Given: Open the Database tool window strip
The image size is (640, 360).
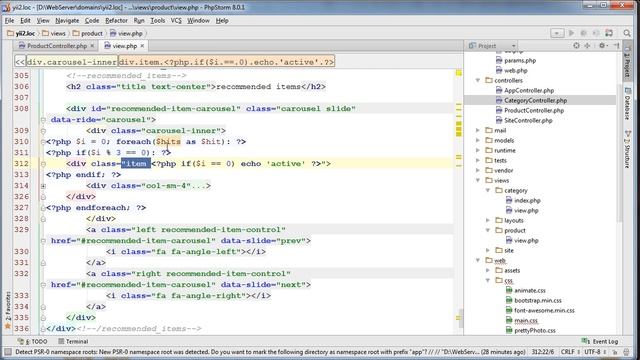Looking at the screenshot, I should tap(628, 103).
